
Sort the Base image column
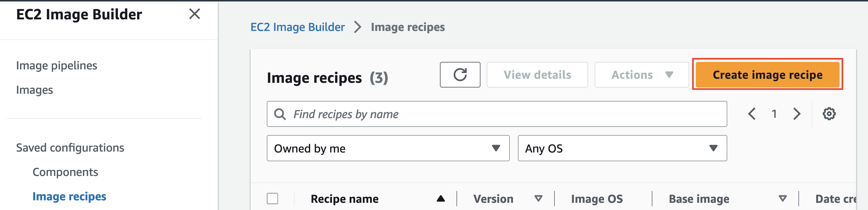(x=782, y=198)
